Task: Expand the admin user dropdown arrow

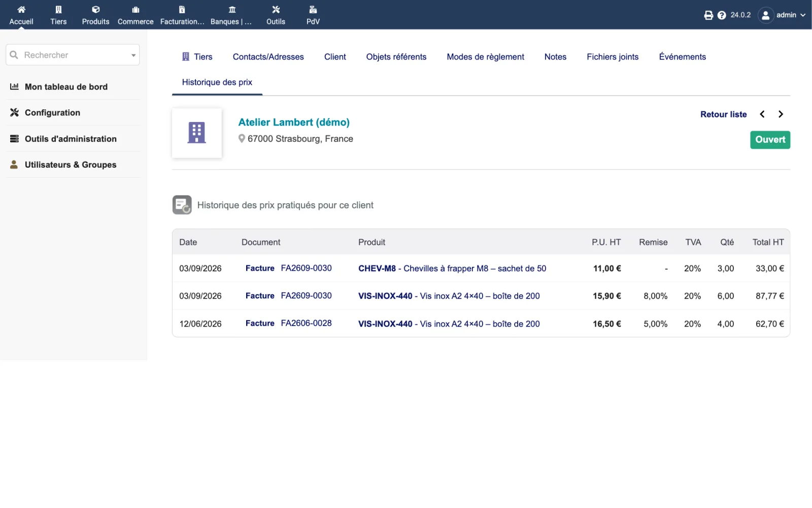Action: pos(803,15)
